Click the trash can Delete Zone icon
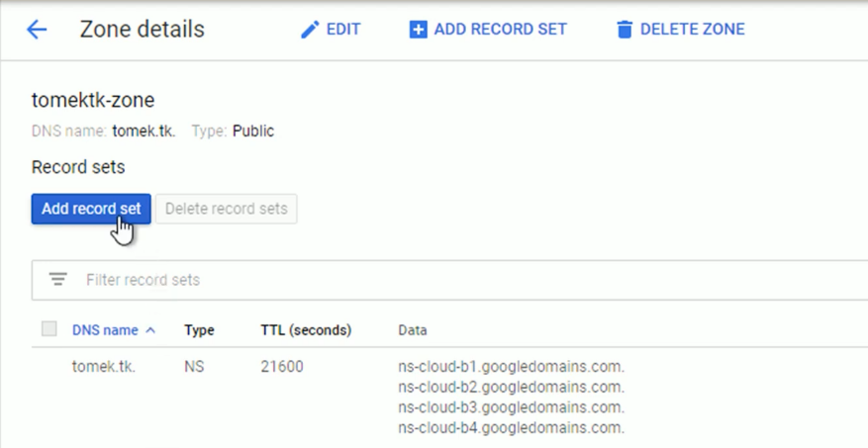Viewport: 868px width, 448px height. point(624,30)
